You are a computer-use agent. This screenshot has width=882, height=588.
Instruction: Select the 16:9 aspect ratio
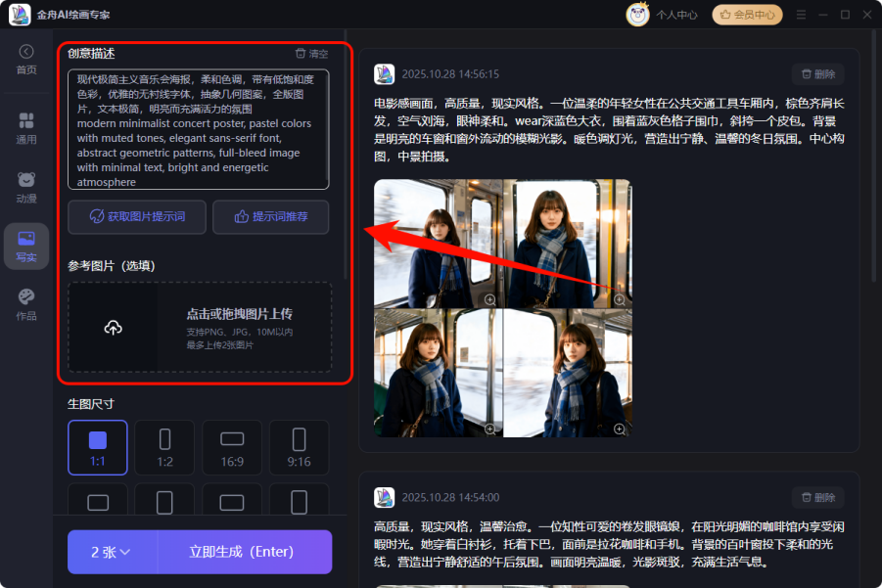[231, 447]
